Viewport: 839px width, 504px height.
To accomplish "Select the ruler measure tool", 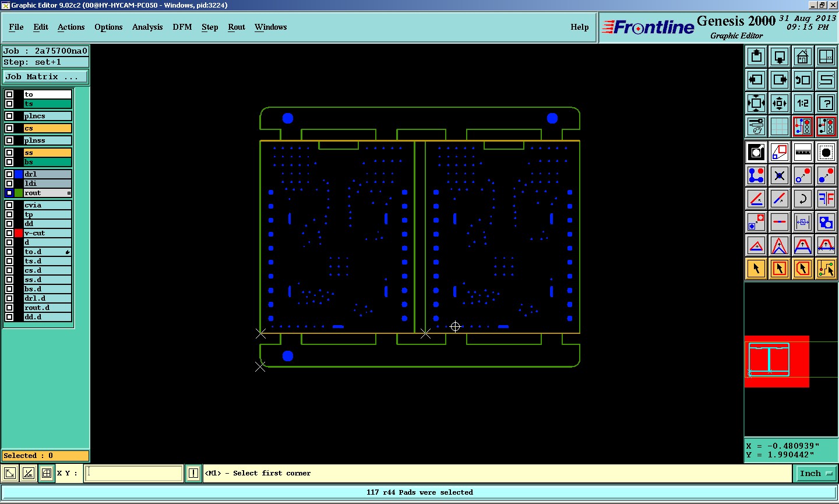I will [803, 152].
